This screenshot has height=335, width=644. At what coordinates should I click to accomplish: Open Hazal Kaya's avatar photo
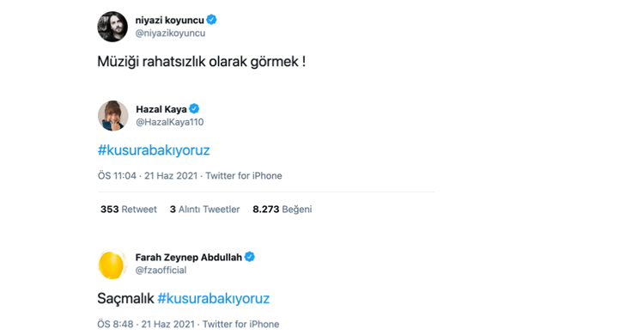point(113,116)
